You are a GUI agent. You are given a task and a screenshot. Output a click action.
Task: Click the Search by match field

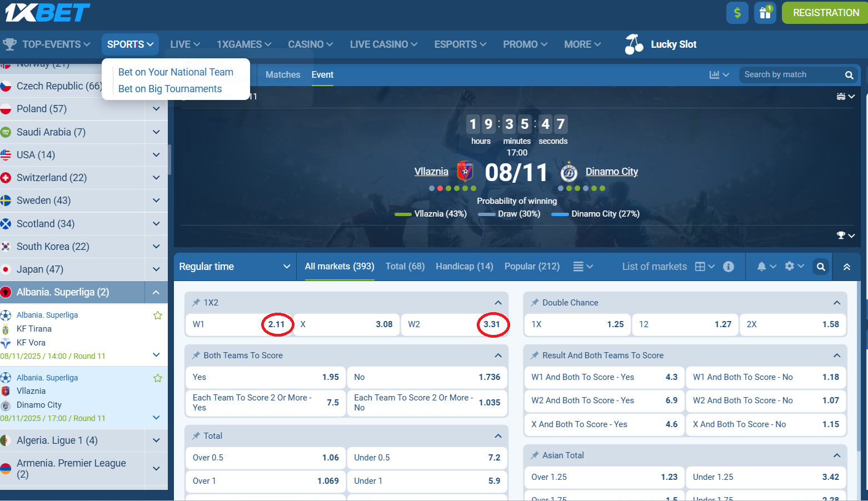tap(792, 74)
